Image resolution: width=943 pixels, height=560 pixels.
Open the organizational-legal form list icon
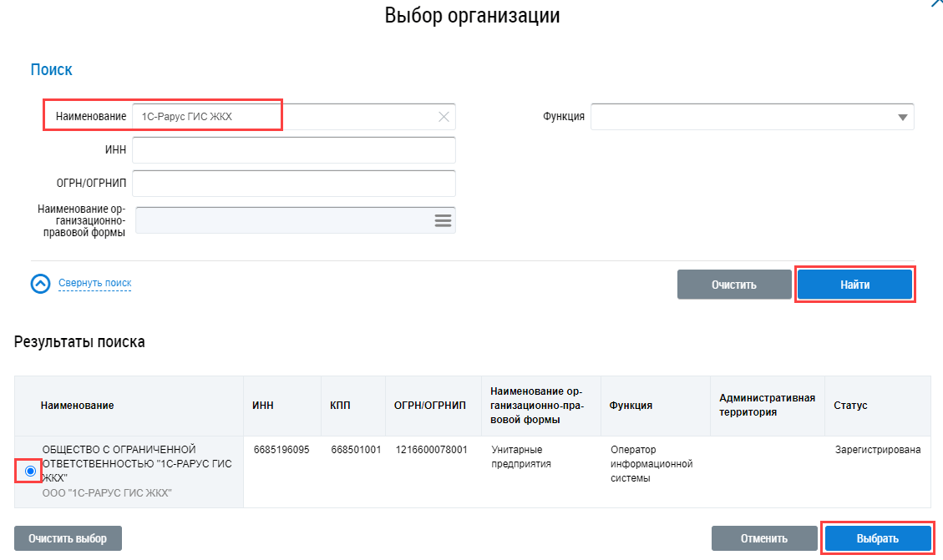pos(443,220)
